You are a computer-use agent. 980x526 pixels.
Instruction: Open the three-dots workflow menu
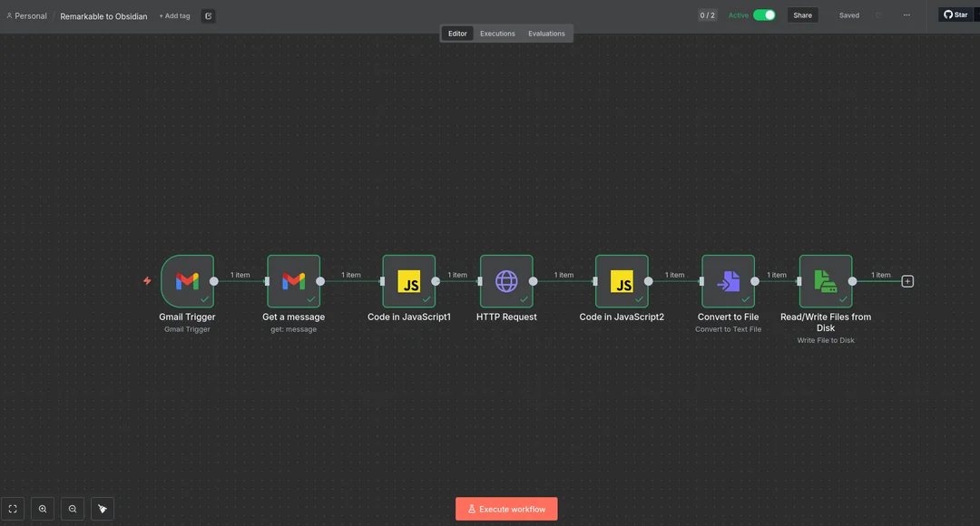click(906, 15)
